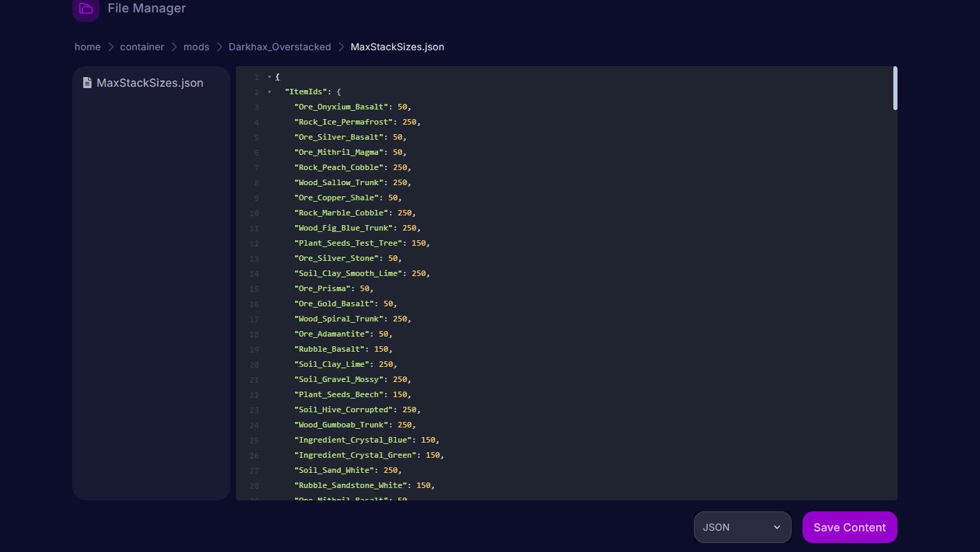The width and height of the screenshot is (980, 552).
Task: Open the mods folder from the breadcrumb
Action: (x=196, y=47)
